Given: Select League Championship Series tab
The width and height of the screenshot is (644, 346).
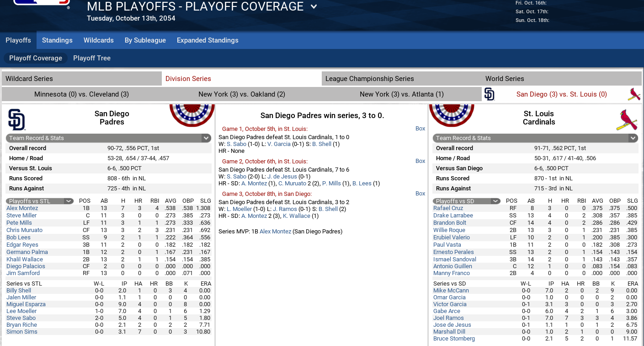Looking at the screenshot, I should [x=369, y=79].
